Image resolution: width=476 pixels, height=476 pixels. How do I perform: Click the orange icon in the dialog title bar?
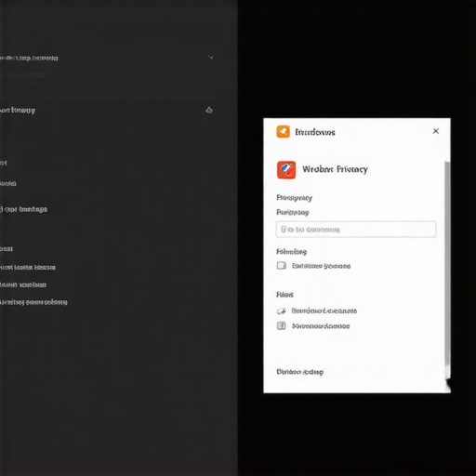(283, 132)
